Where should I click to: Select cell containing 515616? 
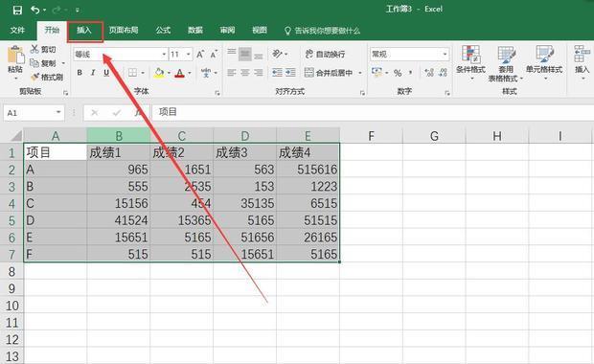[308, 170]
